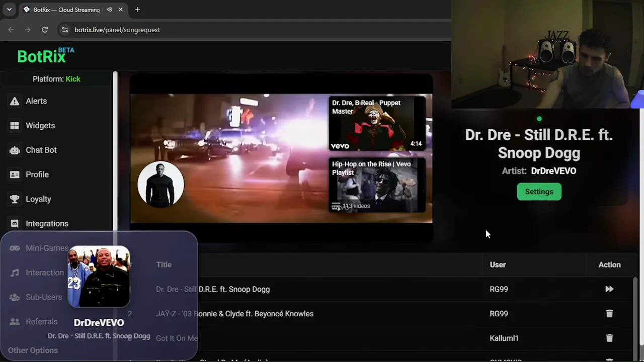Screen dimensions: 644x362
Task: Click user RG99 in the JAY-Z row
Action: (499, 314)
